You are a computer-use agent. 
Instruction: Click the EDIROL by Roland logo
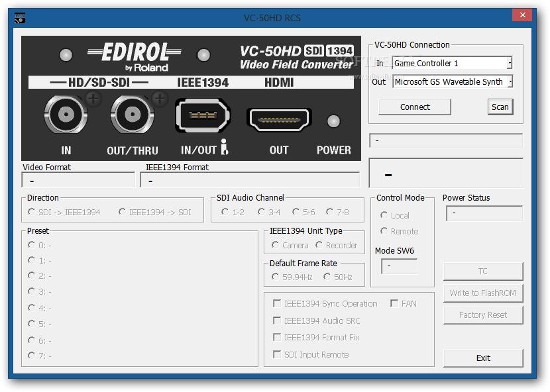coord(135,57)
